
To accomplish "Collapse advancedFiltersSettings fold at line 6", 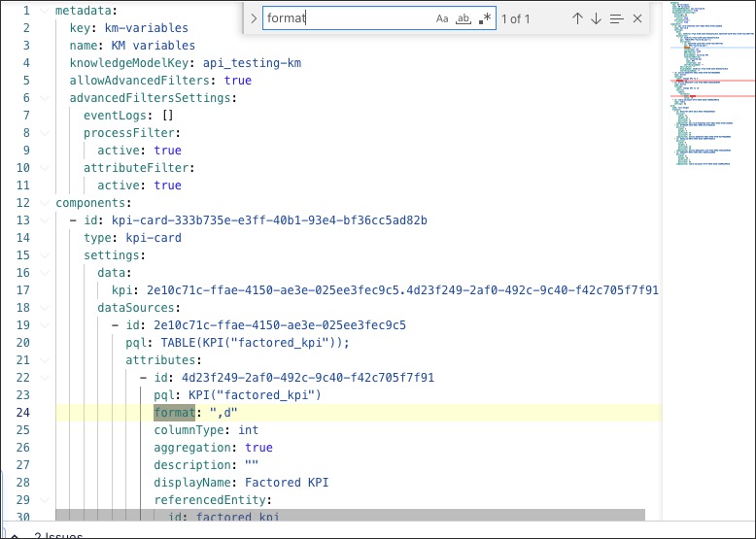I will tap(45, 98).
